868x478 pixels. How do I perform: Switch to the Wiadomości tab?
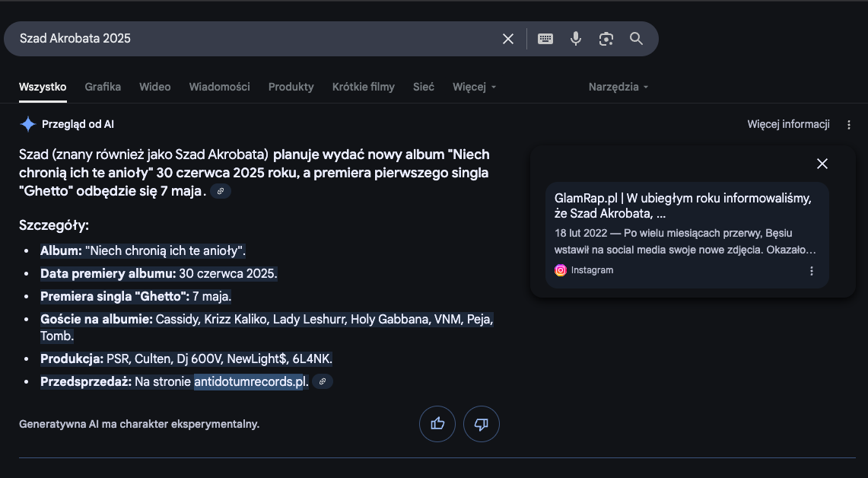click(219, 87)
